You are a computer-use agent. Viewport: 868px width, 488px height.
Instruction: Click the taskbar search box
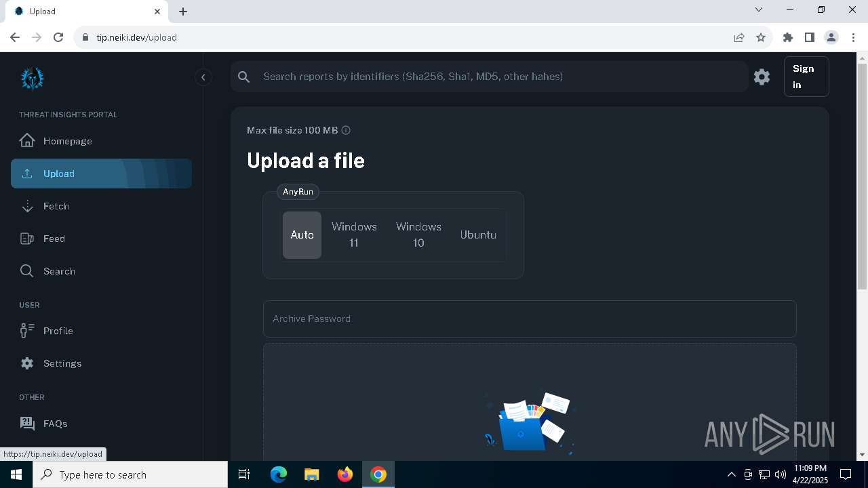pyautogui.click(x=130, y=474)
